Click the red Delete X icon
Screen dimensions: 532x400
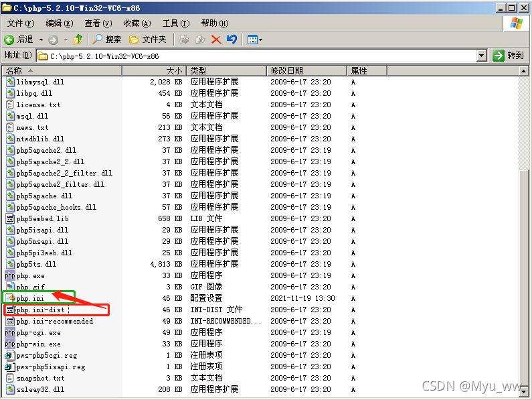[216, 40]
